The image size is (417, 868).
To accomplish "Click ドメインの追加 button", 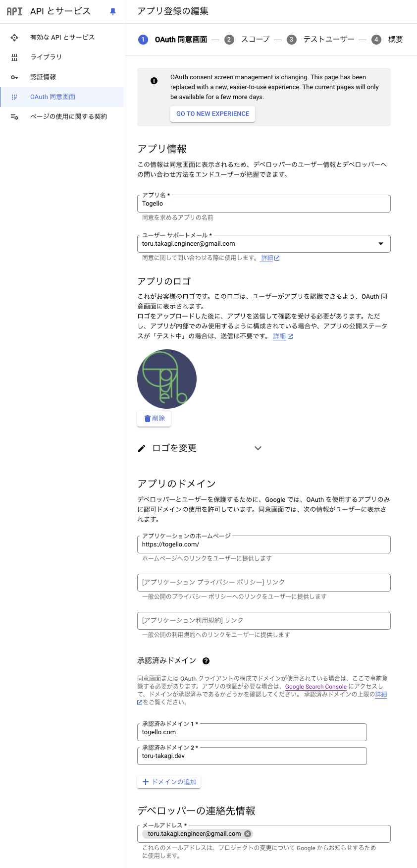I will point(169,782).
